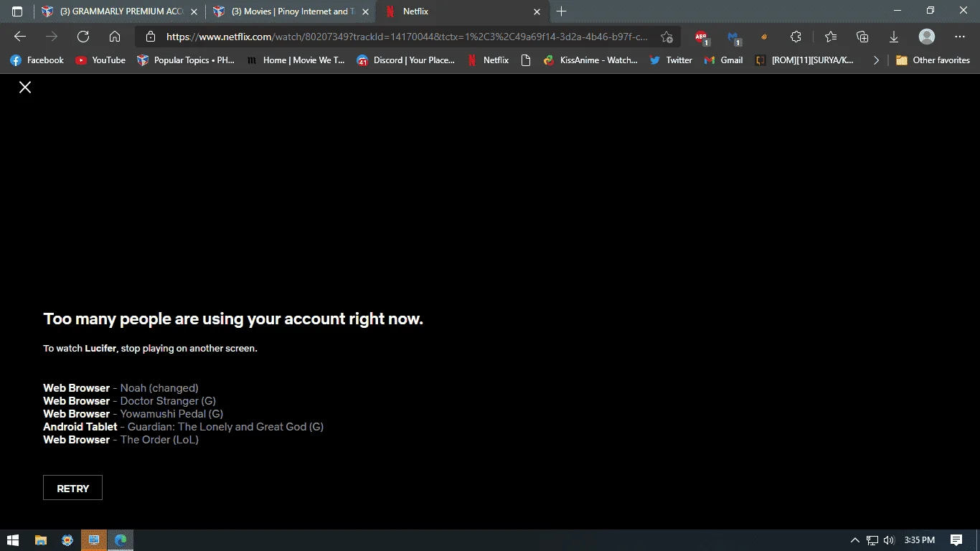
Task: Show the Downloads panel
Action: (x=894, y=37)
